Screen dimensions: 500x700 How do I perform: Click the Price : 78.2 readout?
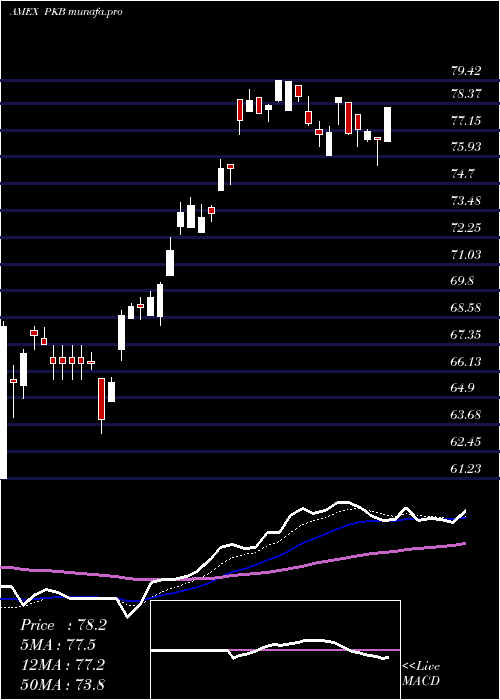pyautogui.click(x=63, y=625)
